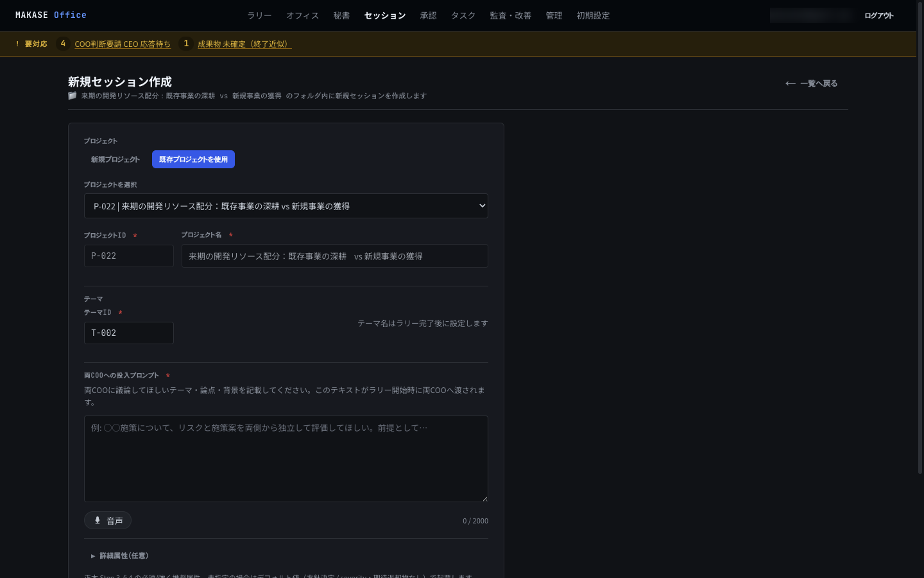Open the オフィス nav item

pos(302,15)
